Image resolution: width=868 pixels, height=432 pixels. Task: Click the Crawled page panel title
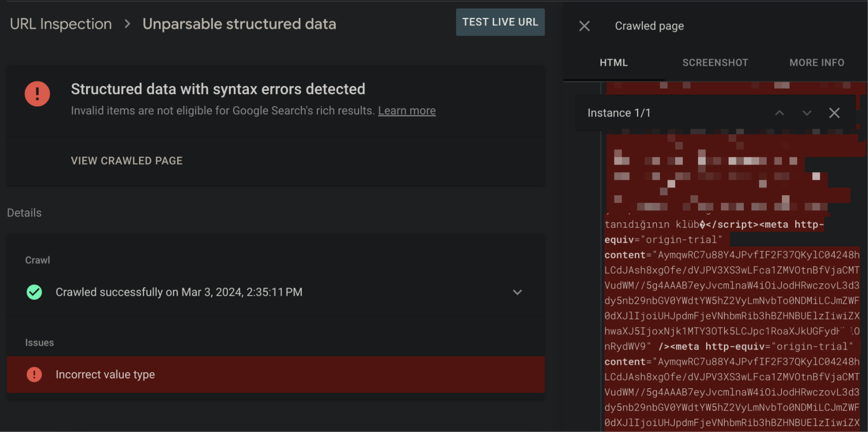[x=649, y=26]
